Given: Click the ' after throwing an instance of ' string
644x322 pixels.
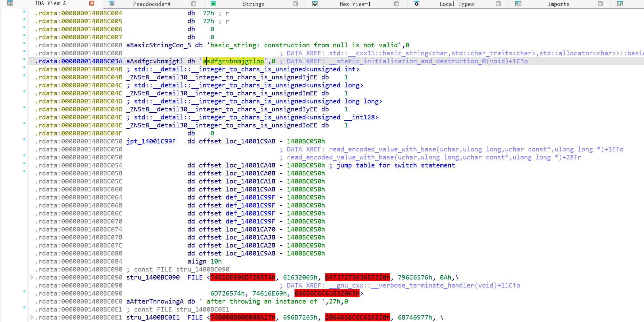Looking at the screenshot, I should (x=264, y=301).
